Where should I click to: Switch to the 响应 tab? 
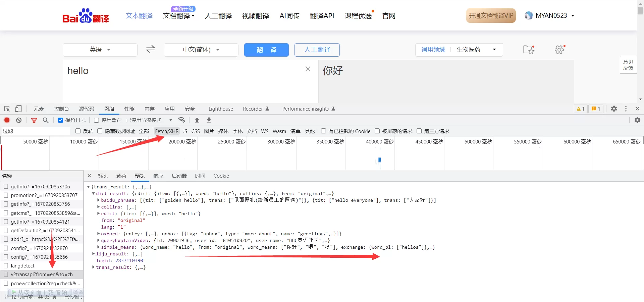158,176
